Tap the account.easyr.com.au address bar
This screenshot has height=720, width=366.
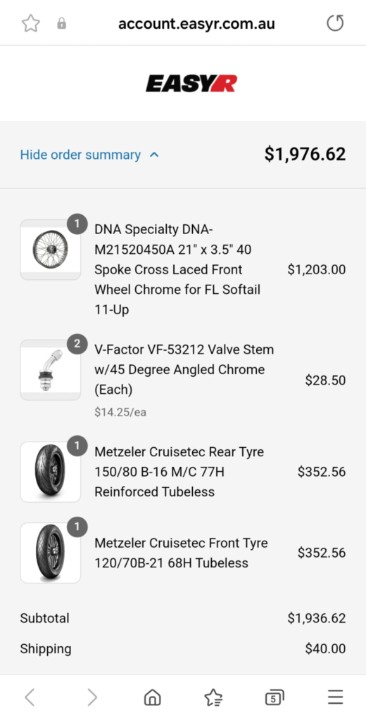pyautogui.click(x=197, y=23)
